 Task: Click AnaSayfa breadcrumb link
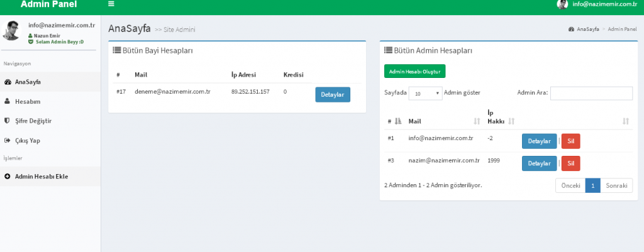pos(588,29)
